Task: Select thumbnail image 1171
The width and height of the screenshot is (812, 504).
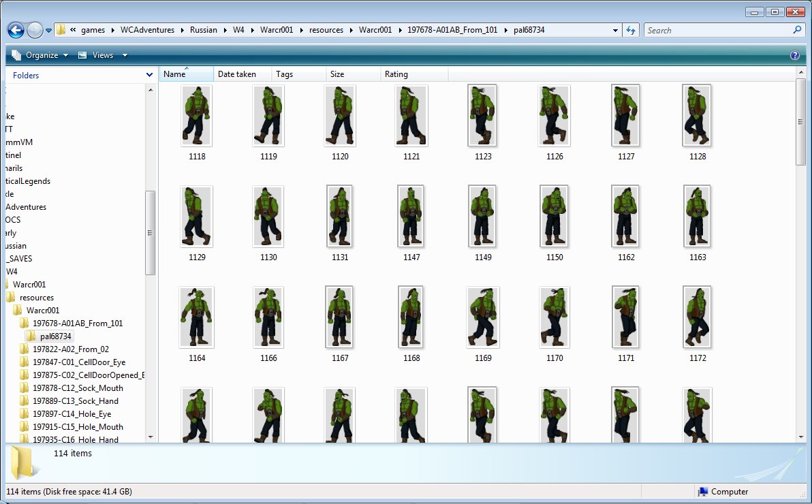Action: (x=625, y=317)
